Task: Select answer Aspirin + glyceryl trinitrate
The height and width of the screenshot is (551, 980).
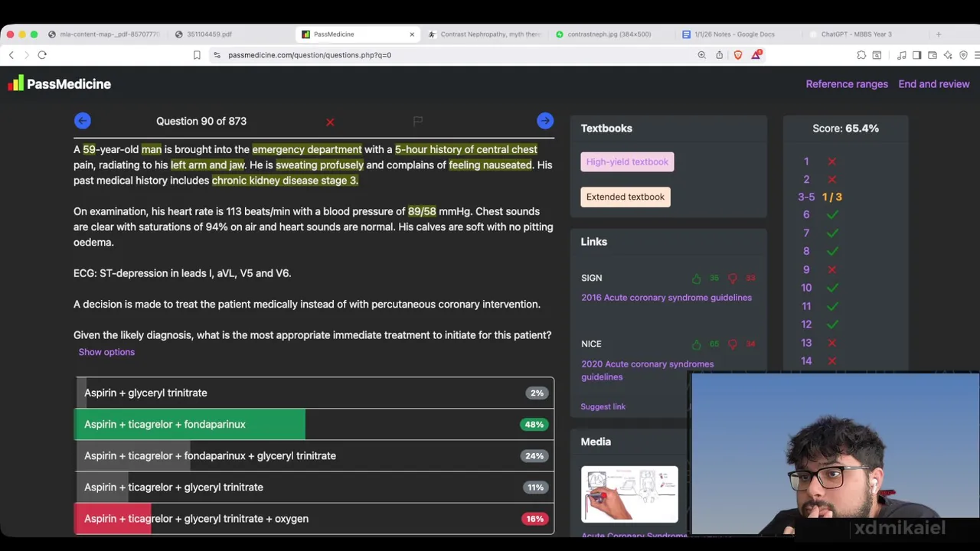Action: 314,393
